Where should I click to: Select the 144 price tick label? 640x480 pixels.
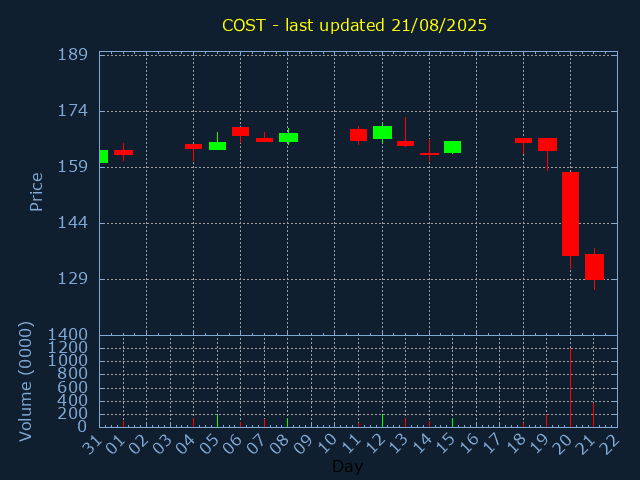coord(73,223)
